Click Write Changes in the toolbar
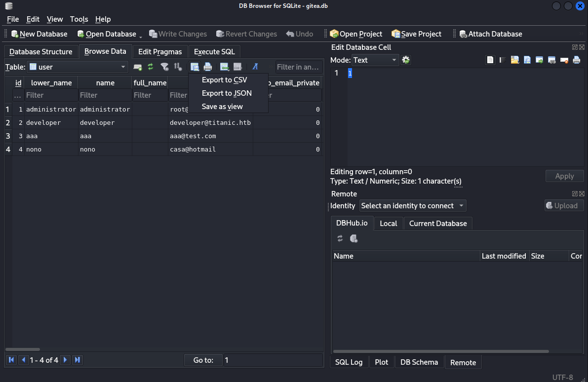Viewport: 588px width, 382px height. tap(178, 34)
